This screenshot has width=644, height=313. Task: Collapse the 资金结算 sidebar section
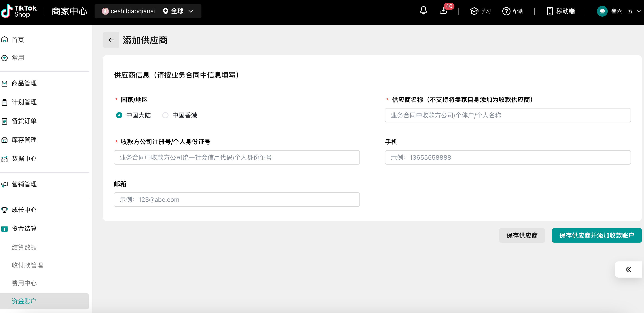tap(24, 229)
